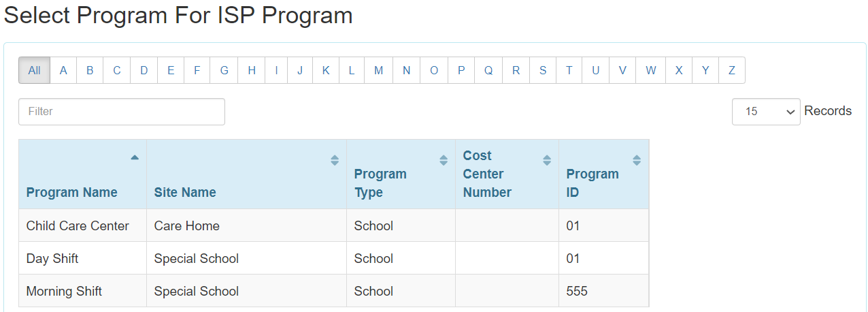868x312 pixels.
Task: Click the Program Name column header
Action: tap(72, 192)
